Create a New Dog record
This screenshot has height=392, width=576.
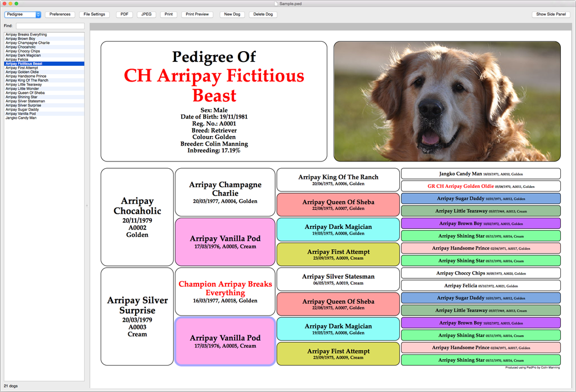[232, 14]
